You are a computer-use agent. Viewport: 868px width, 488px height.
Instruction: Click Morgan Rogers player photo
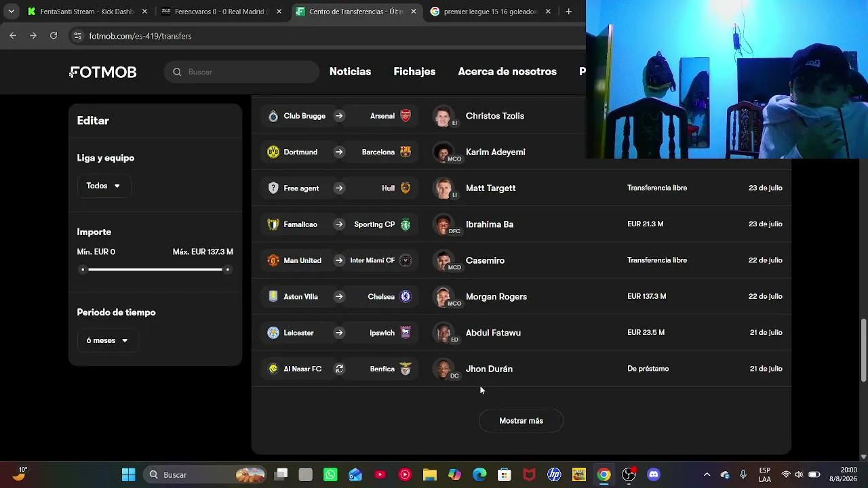(443, 296)
